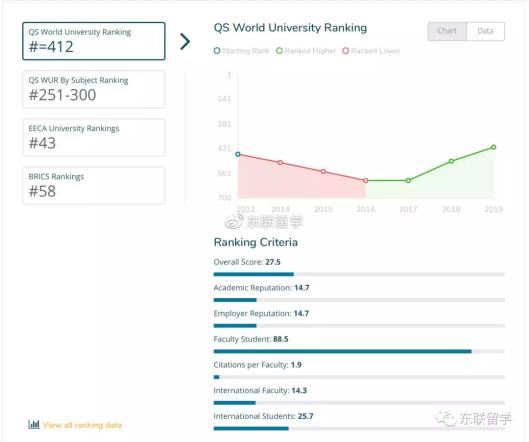Click the Employer Reputation: 14.7 label
The width and height of the screenshot is (529, 442).
click(x=261, y=313)
